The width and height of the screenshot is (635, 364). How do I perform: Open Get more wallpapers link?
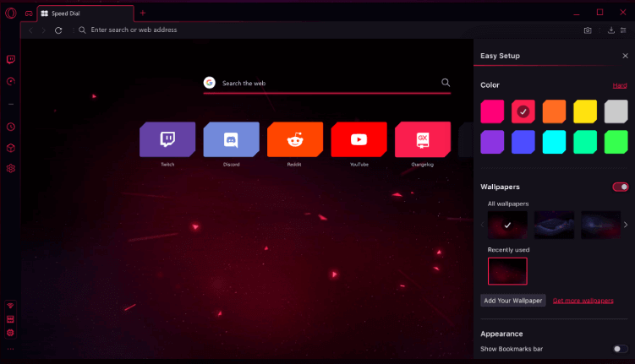pos(583,301)
